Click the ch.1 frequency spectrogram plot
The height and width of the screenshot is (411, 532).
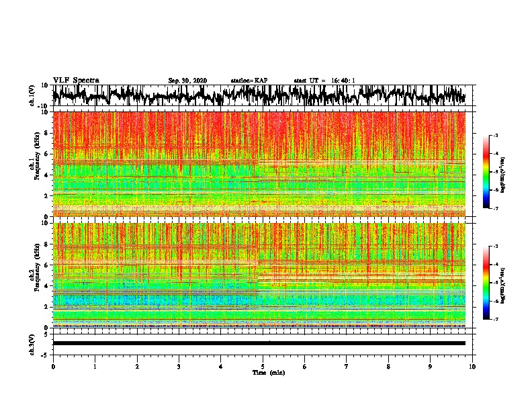pos(259,164)
